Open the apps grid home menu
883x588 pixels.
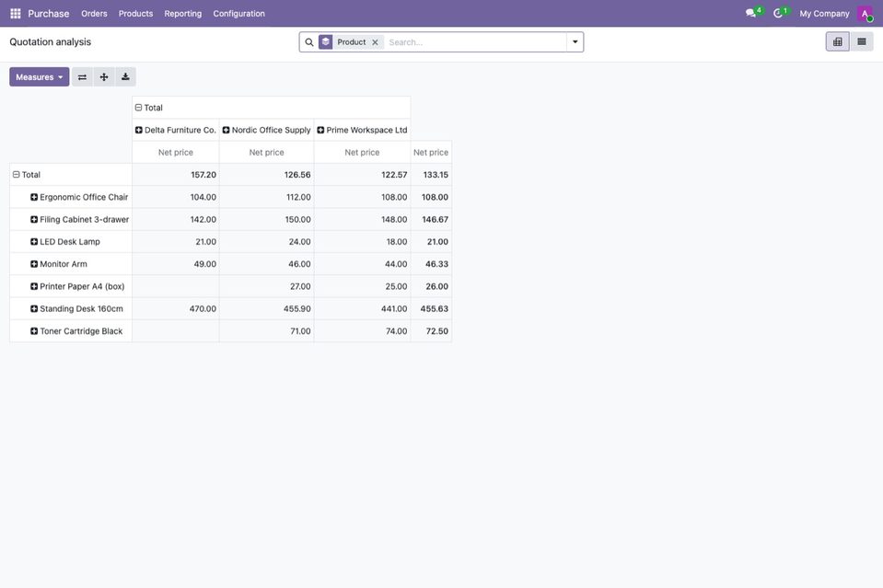(16, 14)
